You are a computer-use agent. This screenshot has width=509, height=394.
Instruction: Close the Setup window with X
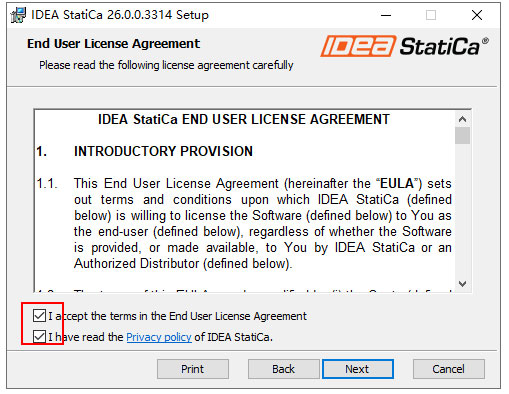tap(477, 15)
